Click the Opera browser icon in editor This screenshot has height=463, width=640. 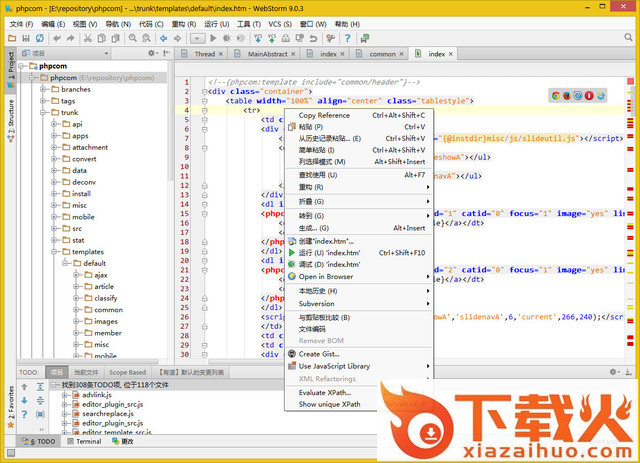pyautogui.click(x=590, y=96)
